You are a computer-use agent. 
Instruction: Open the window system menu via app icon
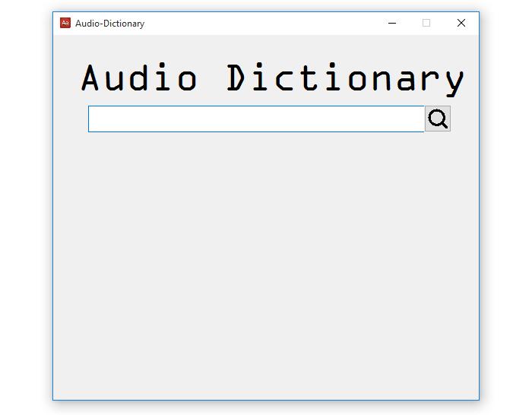pos(65,23)
